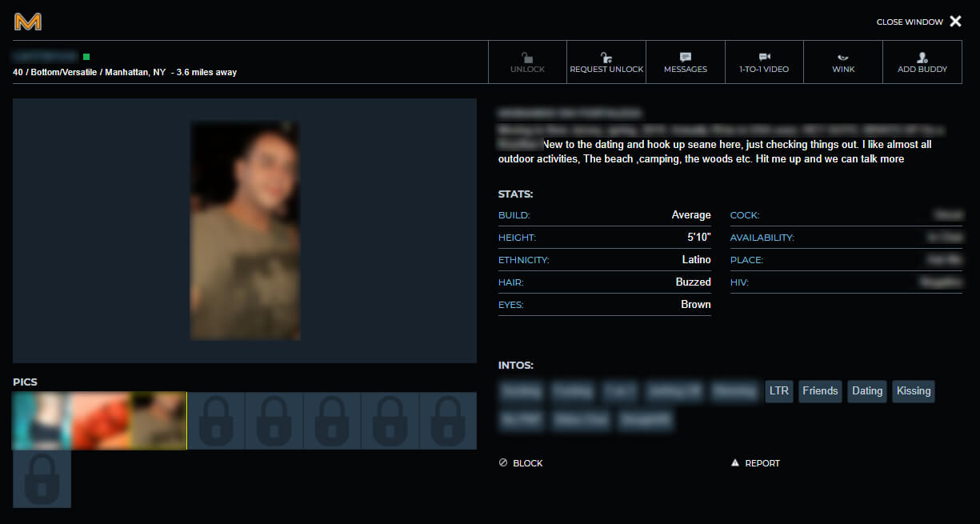Start a 1-to-1 video chat
Viewport: 980px width, 524px height.
[764, 62]
